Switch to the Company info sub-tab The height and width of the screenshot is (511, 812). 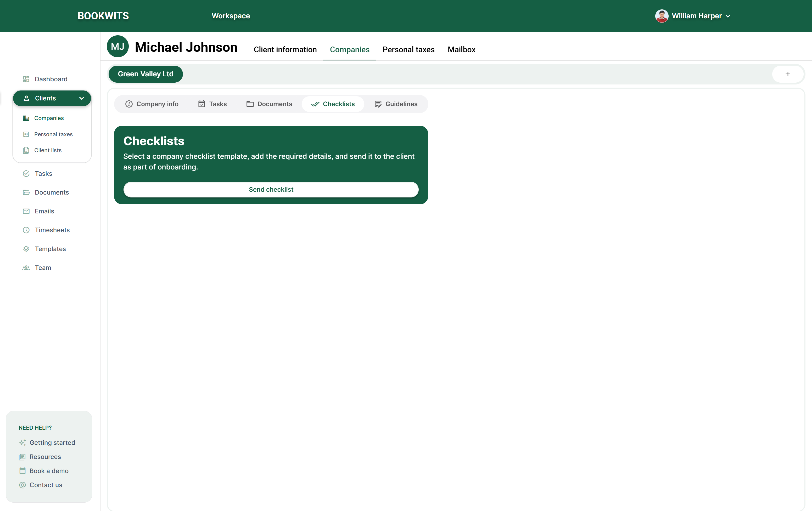click(x=152, y=104)
